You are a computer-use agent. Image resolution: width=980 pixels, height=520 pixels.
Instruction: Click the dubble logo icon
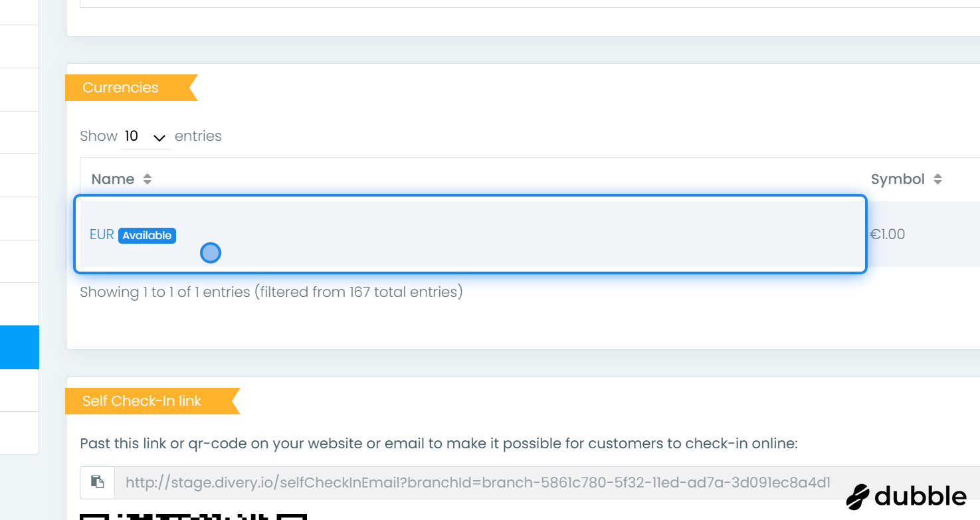858,497
